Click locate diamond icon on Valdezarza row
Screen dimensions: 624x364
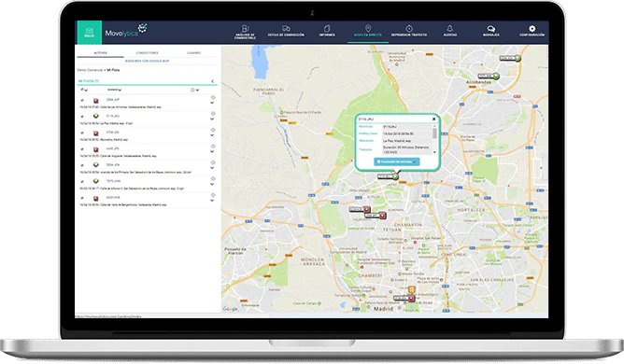tap(213, 195)
